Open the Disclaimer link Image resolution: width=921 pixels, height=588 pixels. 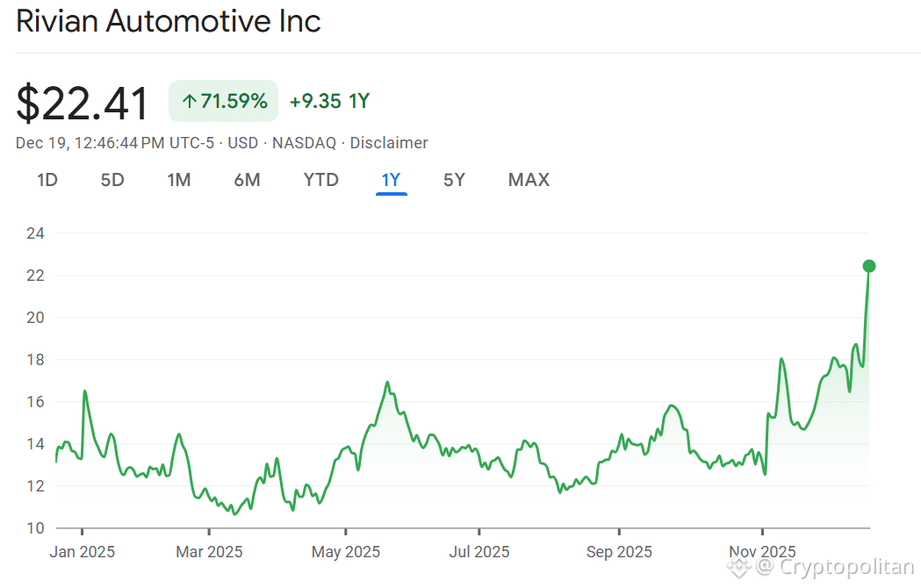pos(388,142)
